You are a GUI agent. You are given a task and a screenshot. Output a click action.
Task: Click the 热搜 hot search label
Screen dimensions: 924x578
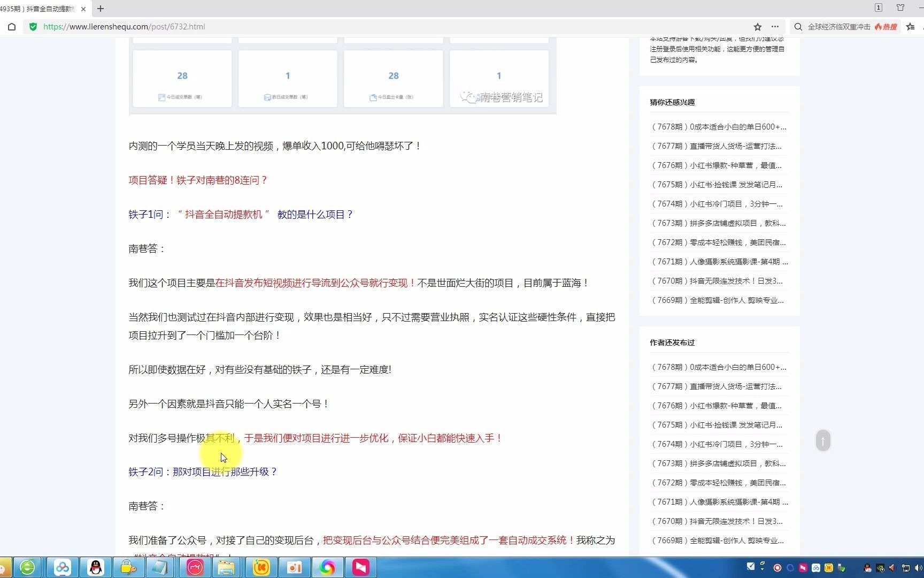coord(886,27)
